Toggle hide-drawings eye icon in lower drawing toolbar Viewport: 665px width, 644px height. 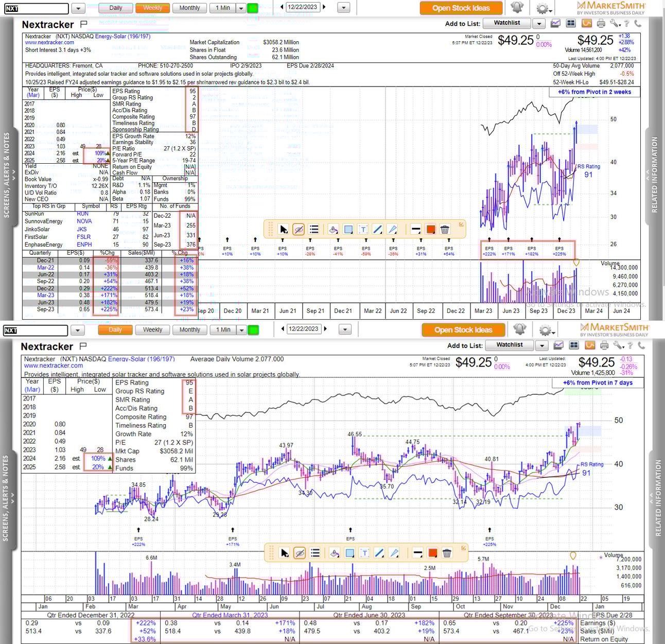point(300,553)
